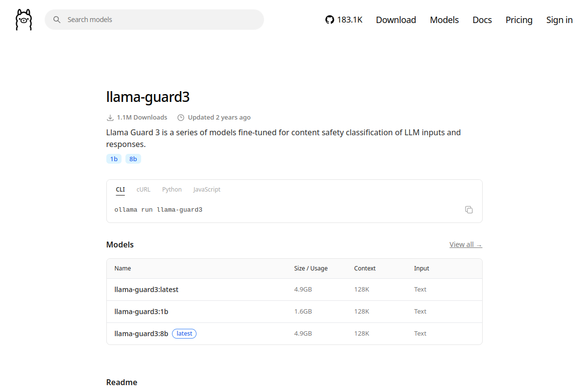
Task: Switch to the JavaScript tab
Action: coord(207,190)
